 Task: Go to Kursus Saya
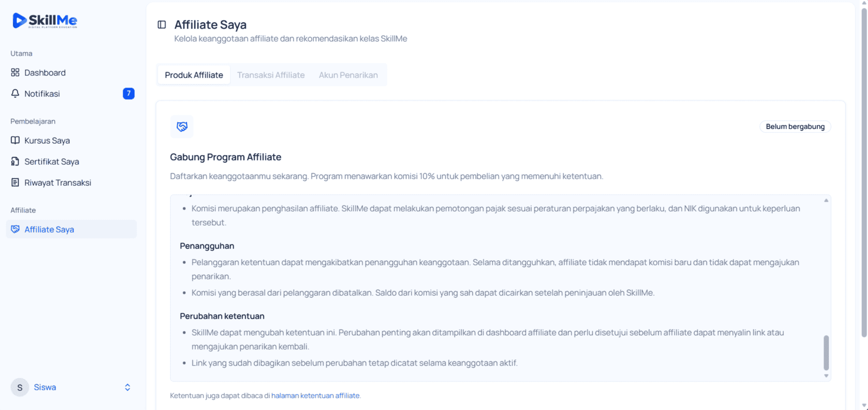coord(71,140)
